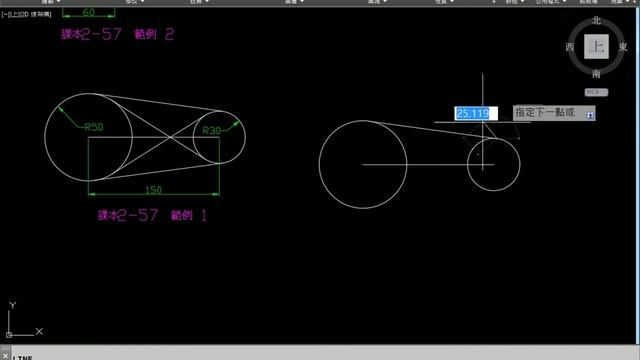The height and width of the screenshot is (360, 640).
Task: Select the R30 radius dimension text
Action: tap(211, 131)
